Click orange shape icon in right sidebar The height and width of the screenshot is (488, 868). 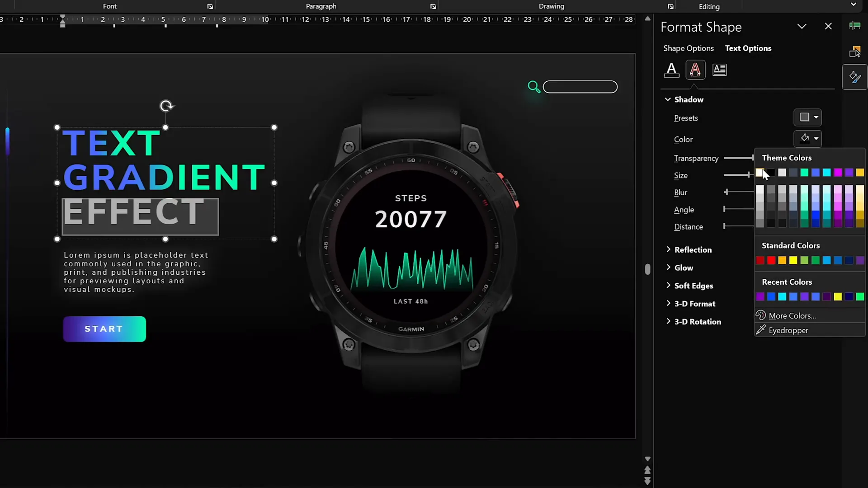tap(854, 52)
